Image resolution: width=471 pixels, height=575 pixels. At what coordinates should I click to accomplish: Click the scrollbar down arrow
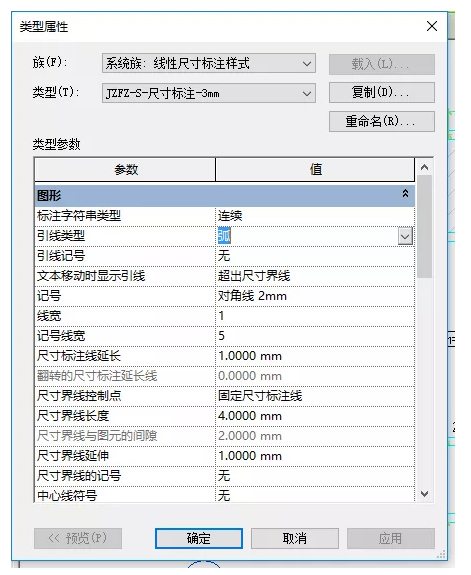coord(424,494)
